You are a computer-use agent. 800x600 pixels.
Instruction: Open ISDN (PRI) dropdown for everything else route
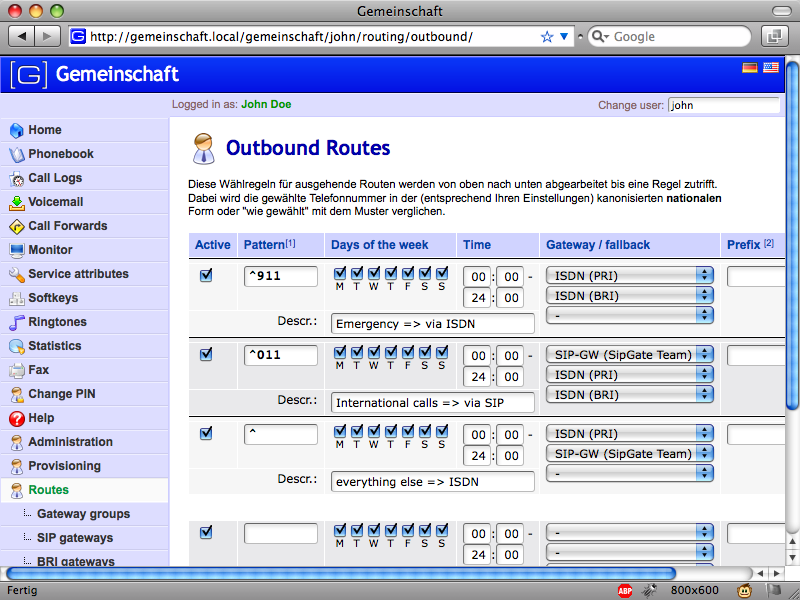pyautogui.click(x=629, y=434)
